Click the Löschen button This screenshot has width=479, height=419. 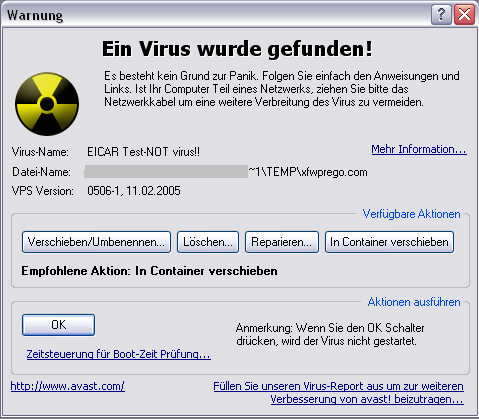click(x=208, y=242)
